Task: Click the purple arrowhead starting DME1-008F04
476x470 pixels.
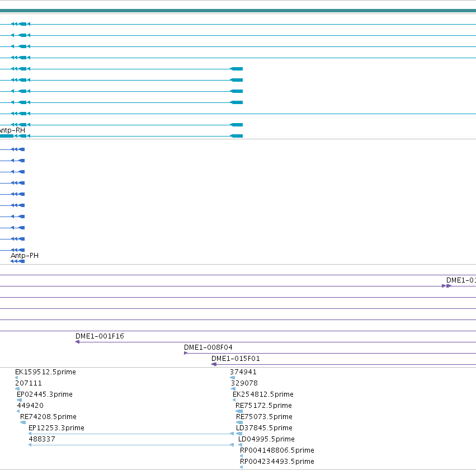Action: pyautogui.click(x=186, y=353)
